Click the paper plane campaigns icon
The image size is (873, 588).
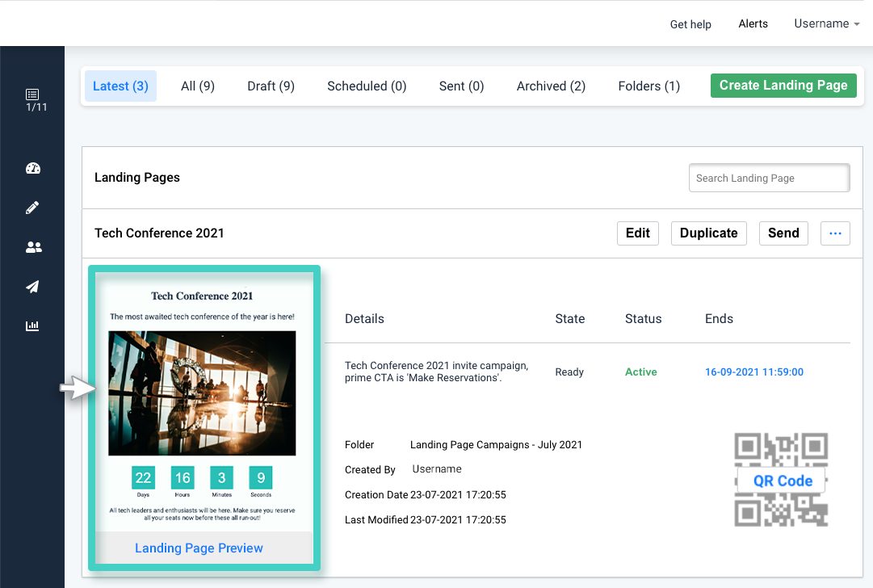32,286
